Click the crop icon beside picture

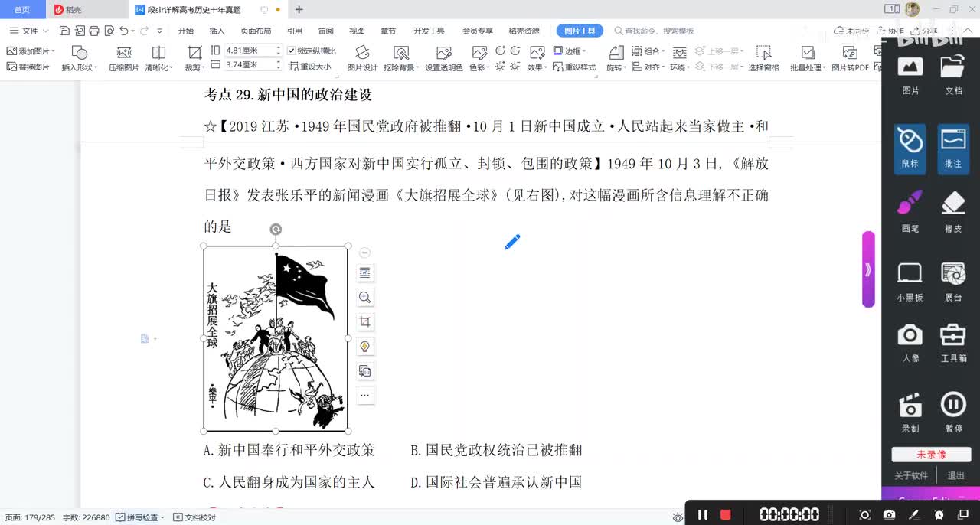tap(365, 321)
